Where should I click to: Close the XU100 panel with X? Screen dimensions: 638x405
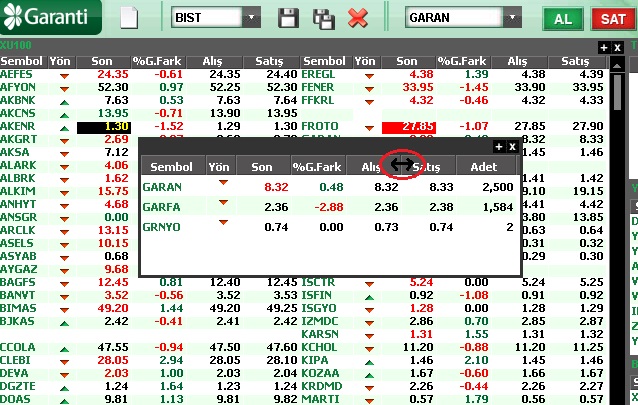[x=617, y=48]
